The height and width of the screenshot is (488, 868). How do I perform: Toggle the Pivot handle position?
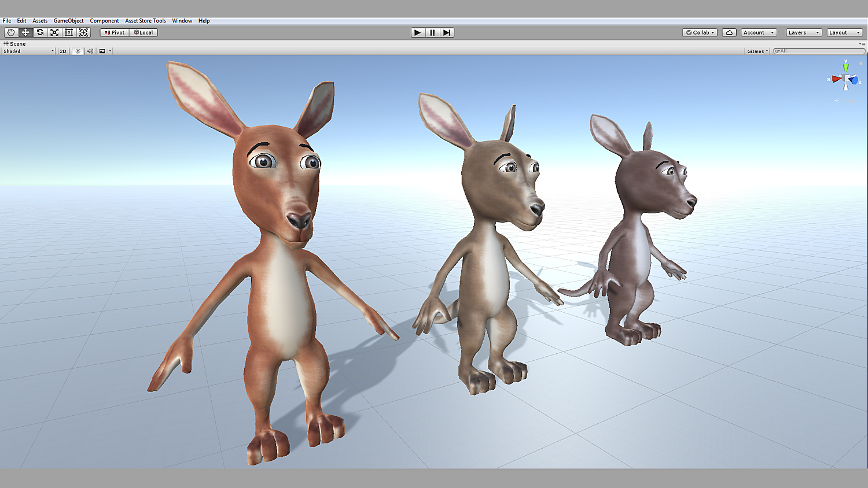[x=115, y=32]
